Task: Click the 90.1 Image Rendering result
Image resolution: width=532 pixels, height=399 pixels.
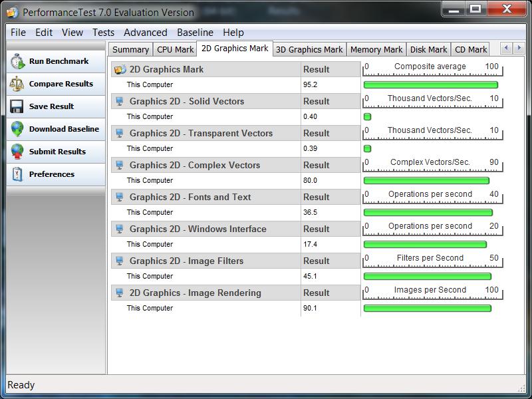Action: [310, 308]
